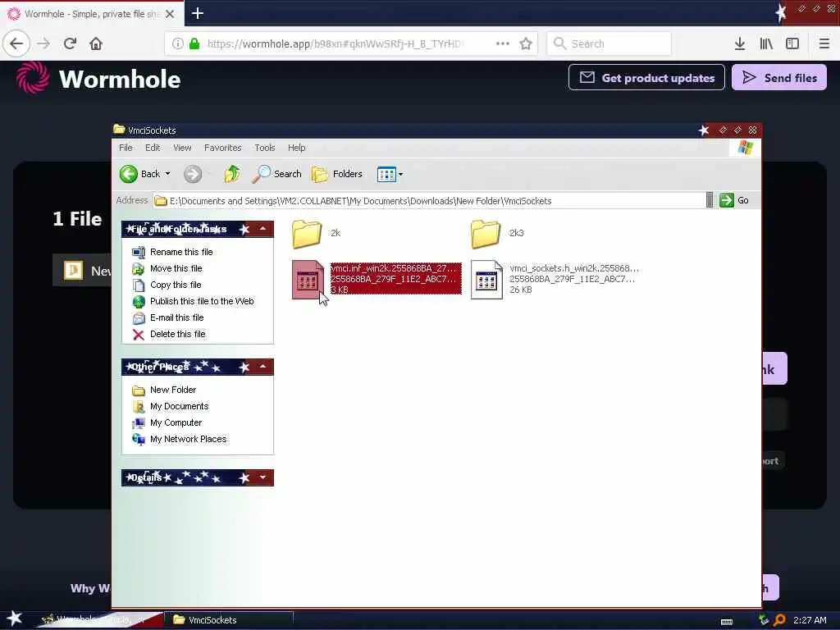
Task: Open the Edit menu
Action: click(153, 148)
